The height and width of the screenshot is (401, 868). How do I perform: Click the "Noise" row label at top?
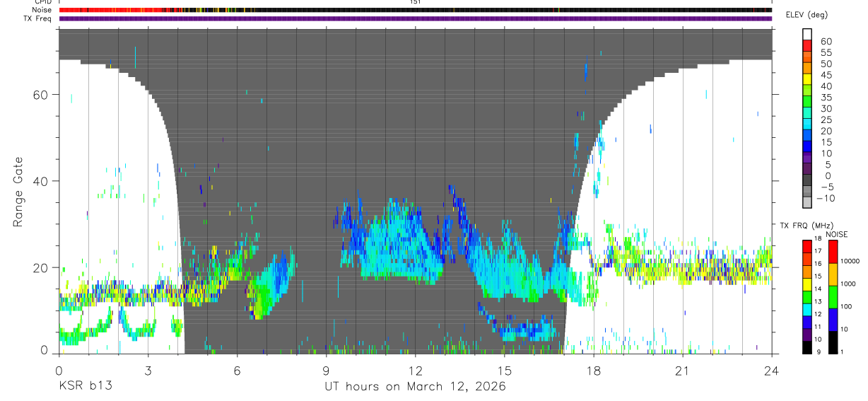[x=42, y=10]
